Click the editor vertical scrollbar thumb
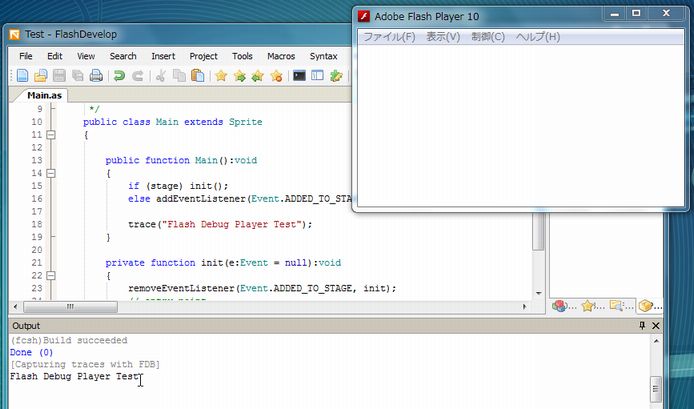The width and height of the screenshot is (694, 409). (538, 230)
